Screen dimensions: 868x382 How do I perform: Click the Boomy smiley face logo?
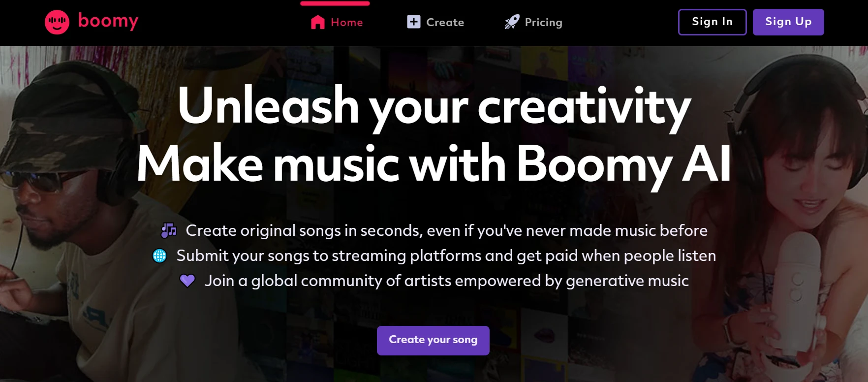click(x=57, y=22)
